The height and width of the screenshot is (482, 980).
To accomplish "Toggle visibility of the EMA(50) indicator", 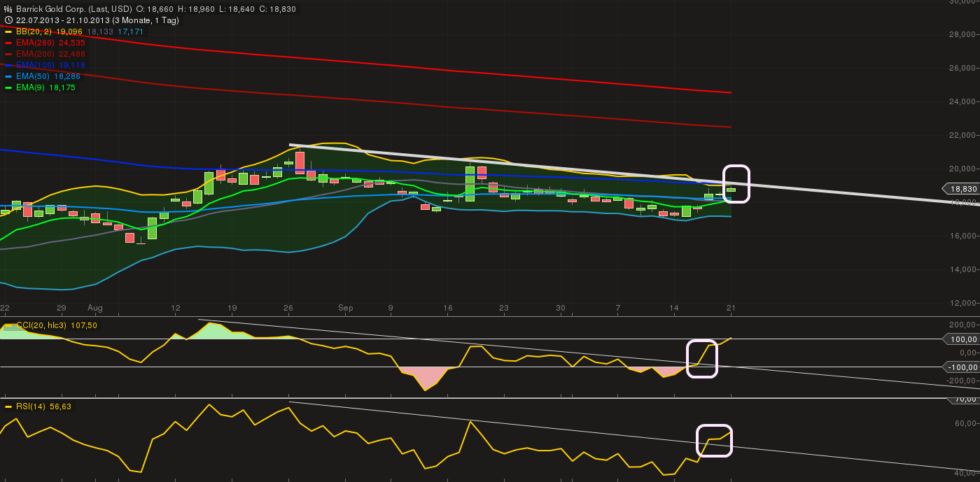I will (8, 76).
